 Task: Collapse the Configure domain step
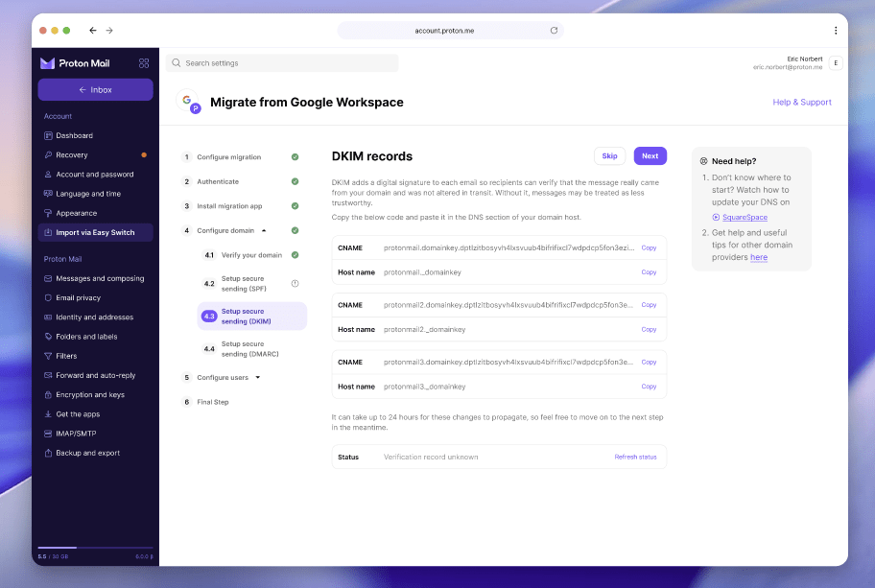coord(264,230)
